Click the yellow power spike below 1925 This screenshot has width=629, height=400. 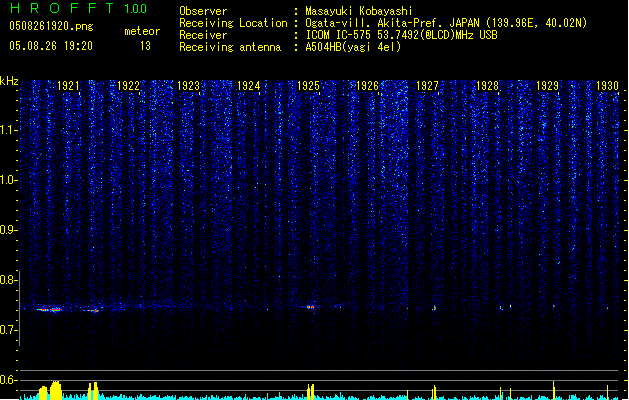[310, 392]
